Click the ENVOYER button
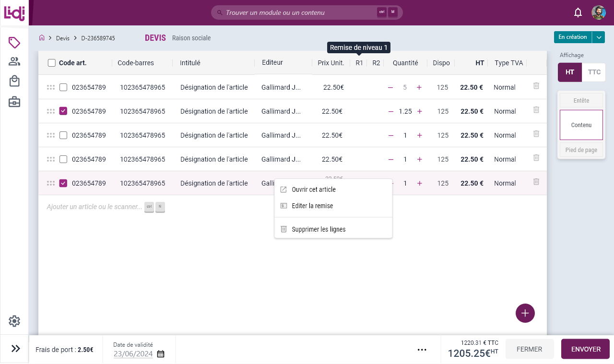This screenshot has height=364, width=614. (x=585, y=349)
